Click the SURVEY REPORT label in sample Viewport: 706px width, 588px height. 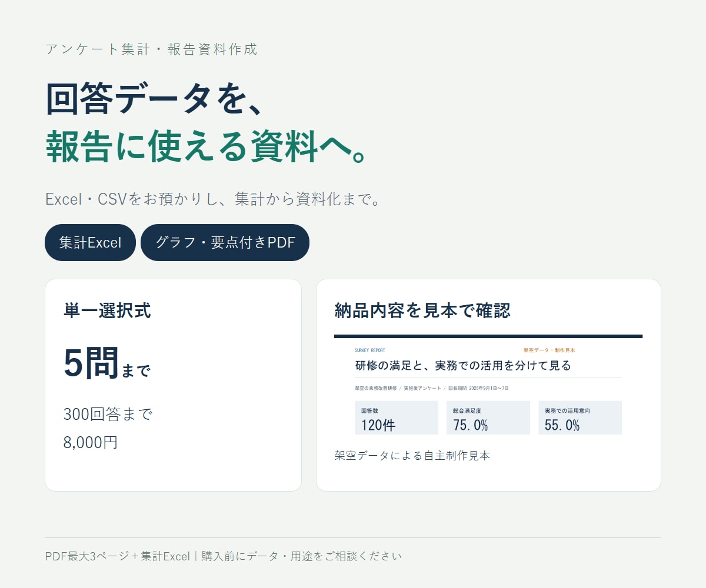point(370,350)
